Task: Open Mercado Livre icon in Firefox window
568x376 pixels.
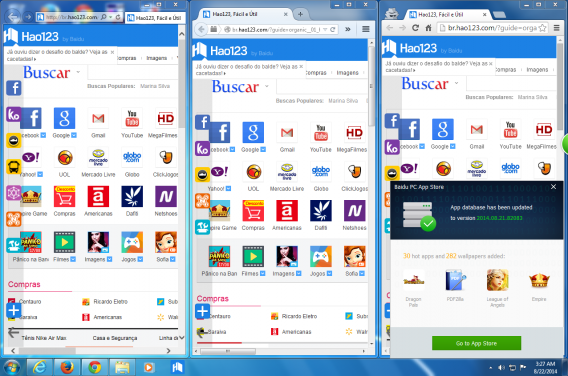Action: coord(287,172)
